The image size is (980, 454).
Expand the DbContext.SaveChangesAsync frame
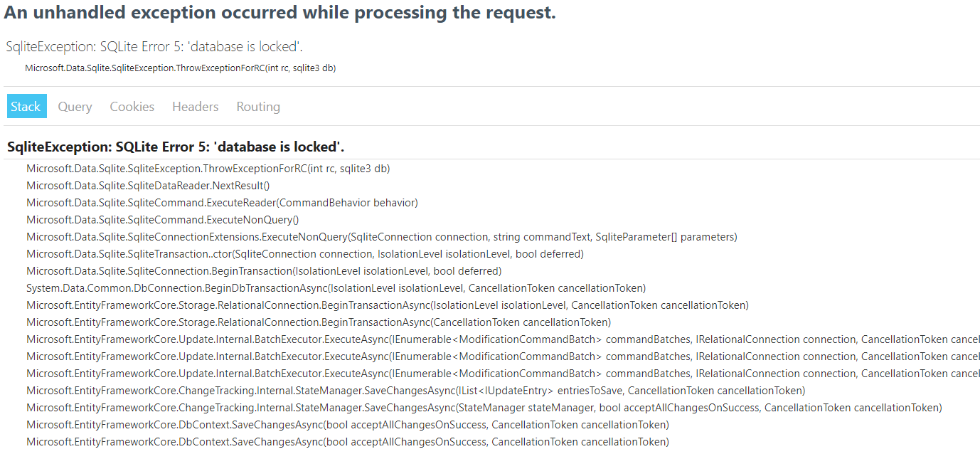[x=347, y=424]
